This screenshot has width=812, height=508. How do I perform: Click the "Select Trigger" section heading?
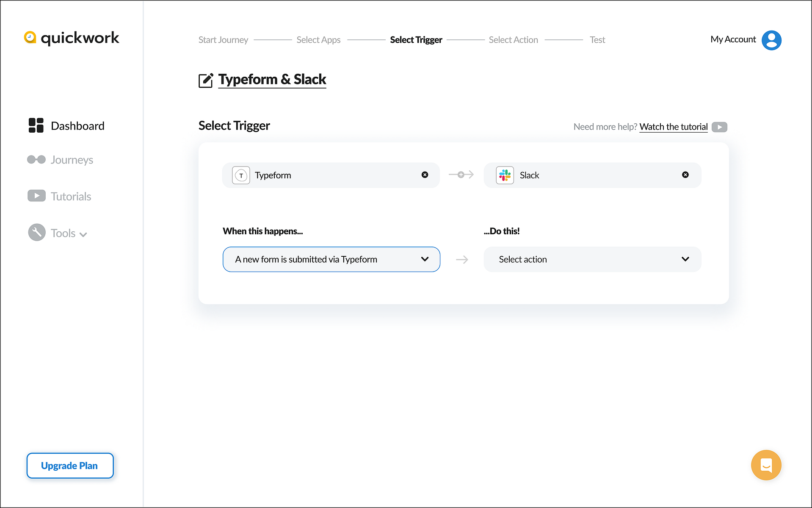click(x=234, y=126)
